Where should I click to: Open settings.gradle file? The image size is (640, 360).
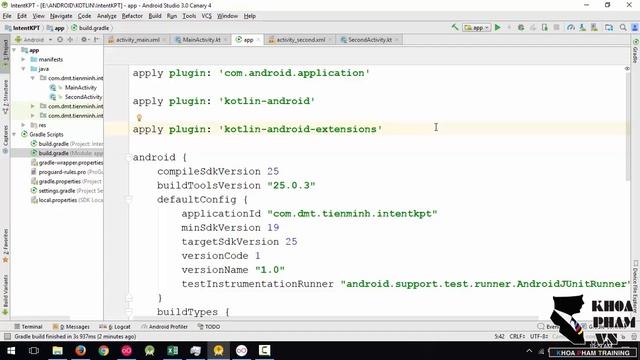point(67,191)
